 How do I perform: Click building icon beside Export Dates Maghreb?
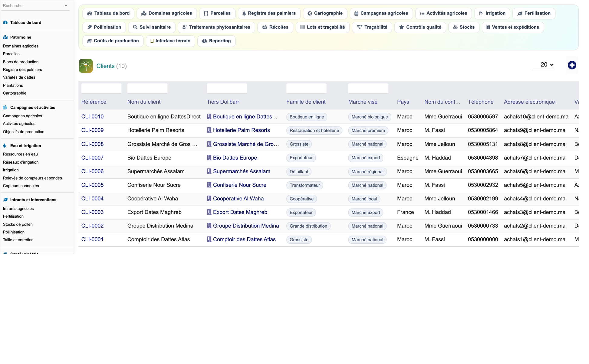click(x=209, y=212)
